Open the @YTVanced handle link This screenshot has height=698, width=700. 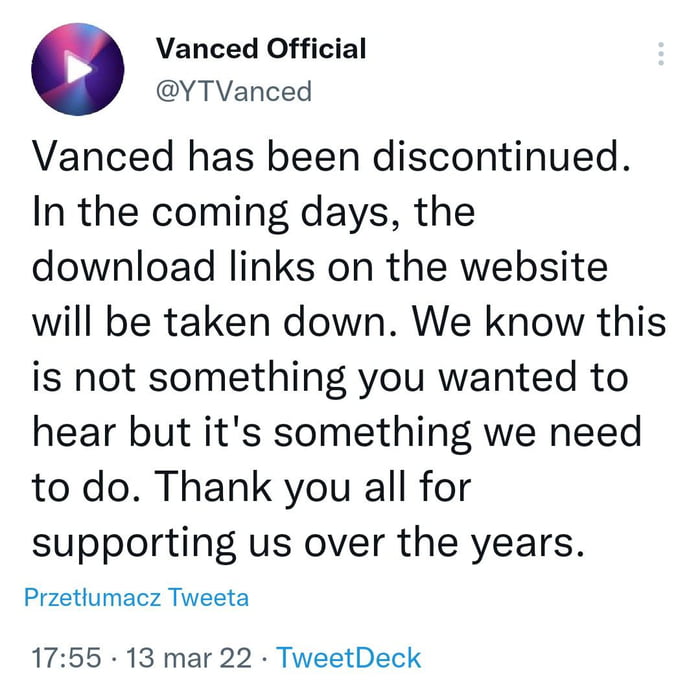pyautogui.click(x=233, y=91)
